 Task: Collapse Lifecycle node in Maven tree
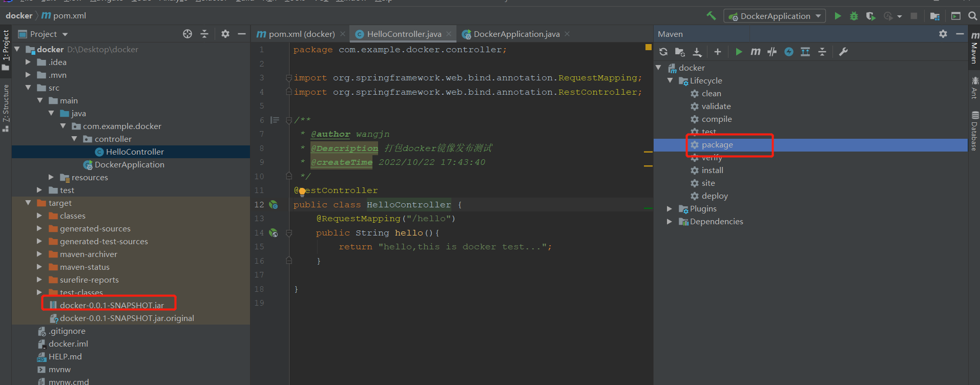(x=670, y=80)
